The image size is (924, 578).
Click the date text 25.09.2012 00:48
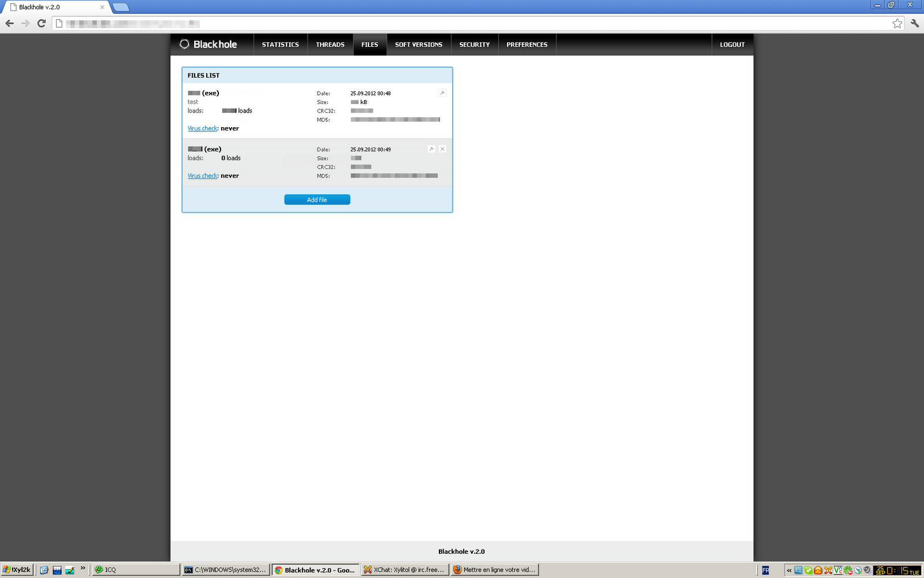click(371, 93)
